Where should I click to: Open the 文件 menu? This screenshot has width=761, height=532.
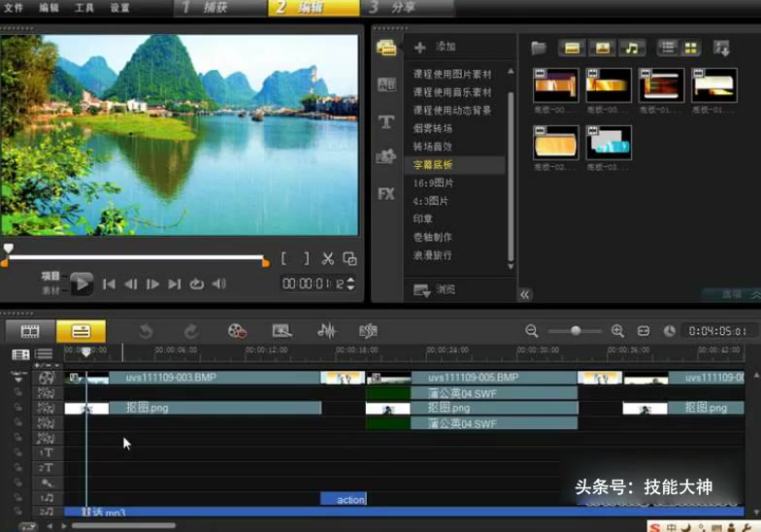[x=14, y=8]
